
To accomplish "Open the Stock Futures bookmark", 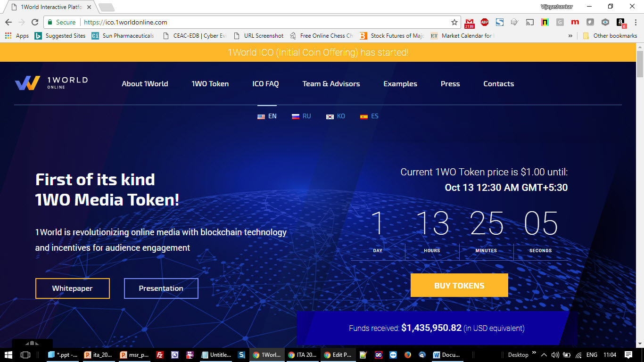I will pos(392,36).
